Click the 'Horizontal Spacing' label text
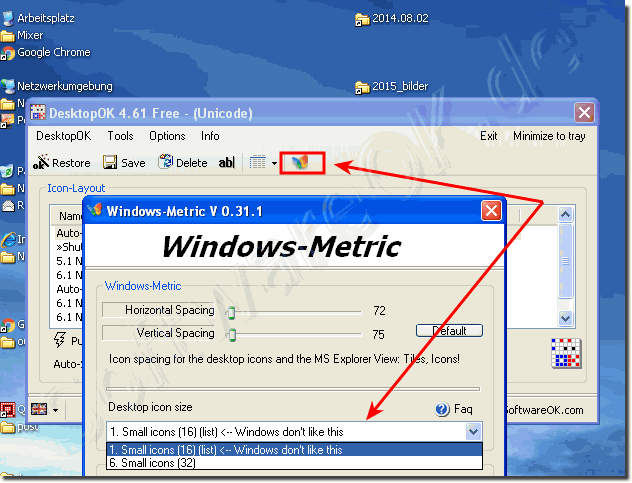Viewport: 632px width, 483px height. tap(169, 310)
